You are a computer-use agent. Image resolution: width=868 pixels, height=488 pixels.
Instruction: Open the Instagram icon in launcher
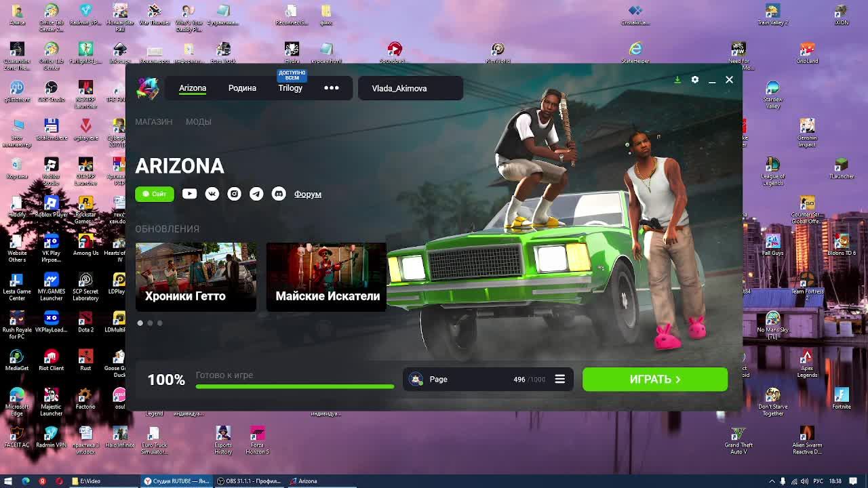(x=234, y=194)
